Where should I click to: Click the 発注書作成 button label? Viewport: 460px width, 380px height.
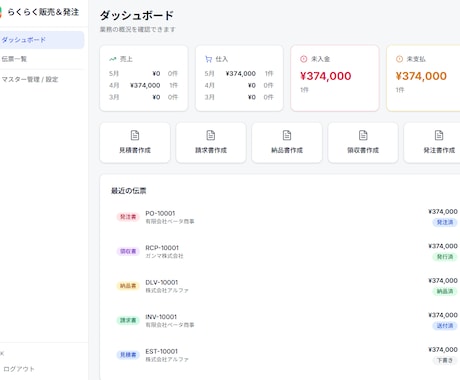pyautogui.click(x=439, y=150)
